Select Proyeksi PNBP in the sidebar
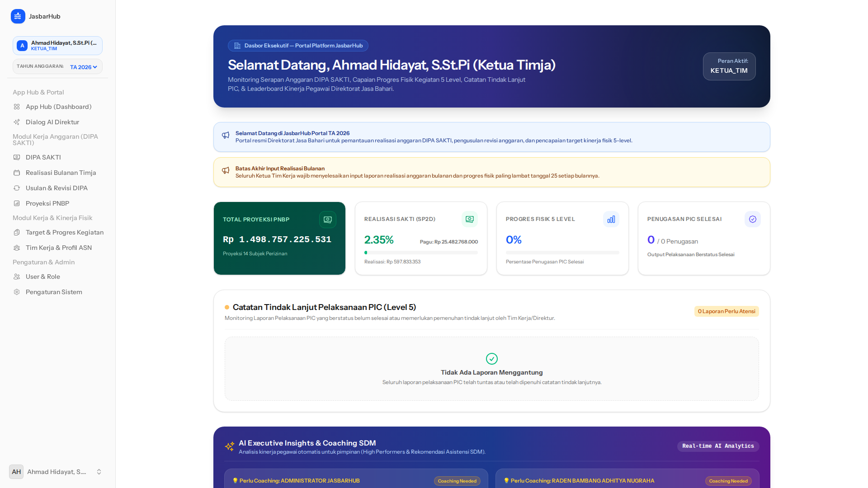This screenshot has height=488, width=868. 58,203
